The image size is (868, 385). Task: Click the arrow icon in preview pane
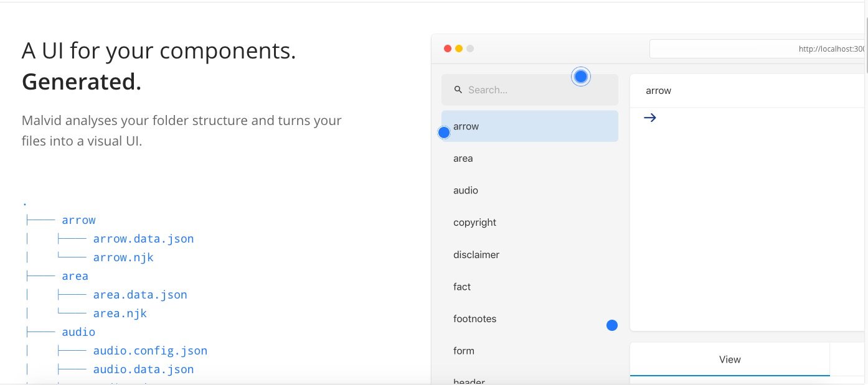pos(650,118)
